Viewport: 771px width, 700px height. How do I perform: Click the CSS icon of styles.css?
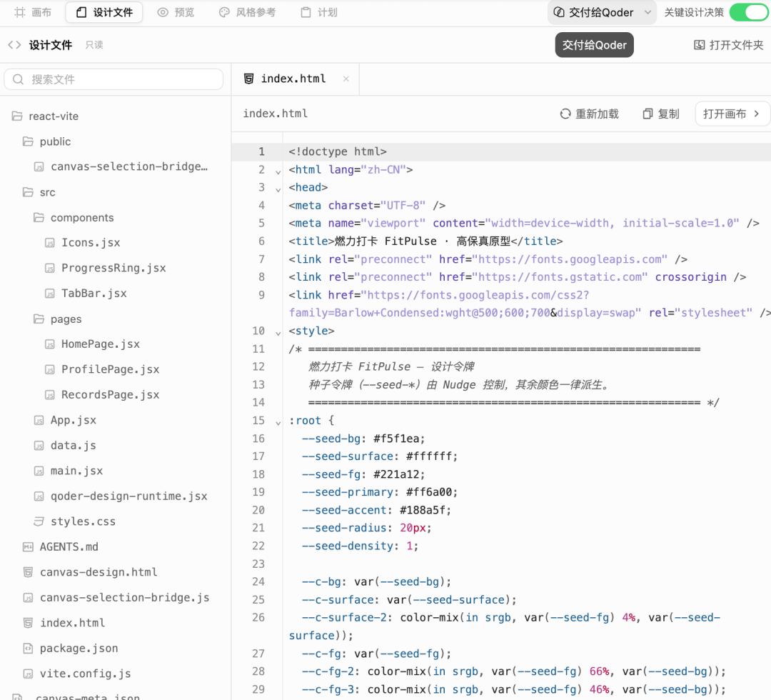pyautogui.click(x=39, y=521)
